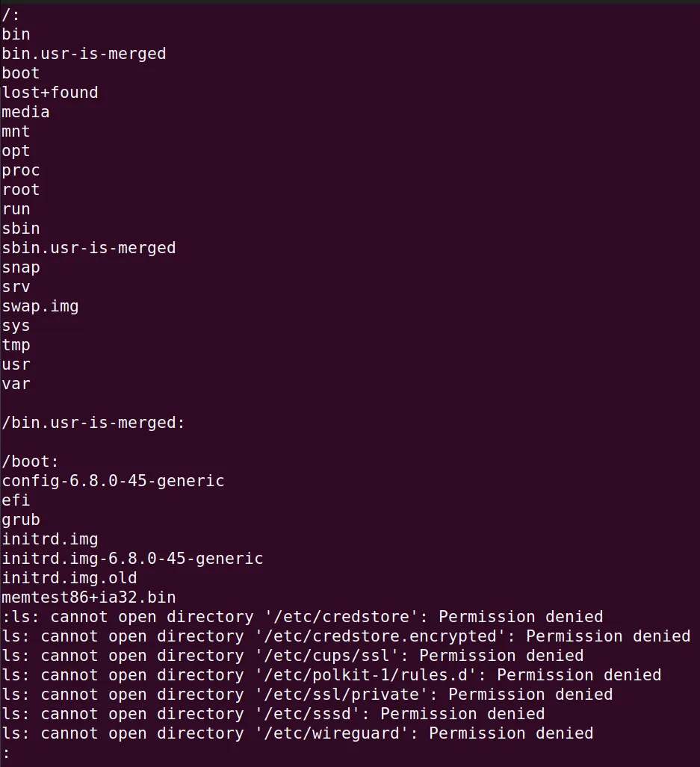Click the '/etc/cups/ssl' error line
The height and width of the screenshot is (767, 700).
[x=293, y=656]
